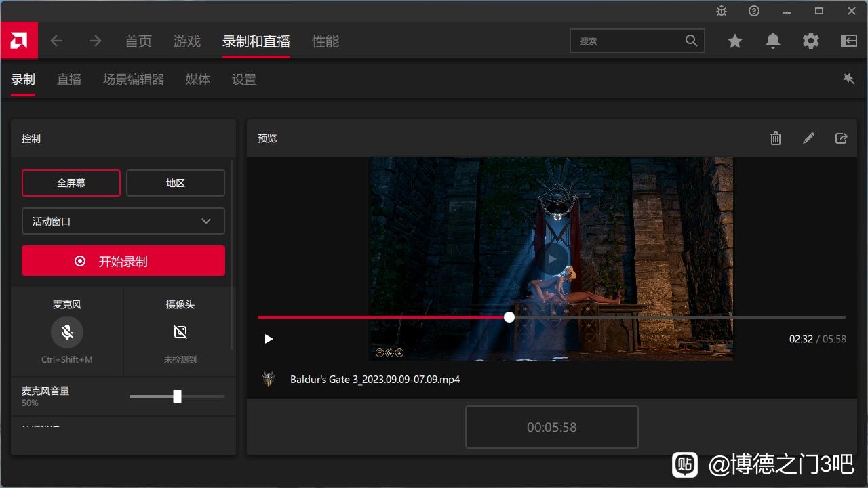
Task: Open the 设置 sub-tab
Action: pyautogui.click(x=244, y=79)
